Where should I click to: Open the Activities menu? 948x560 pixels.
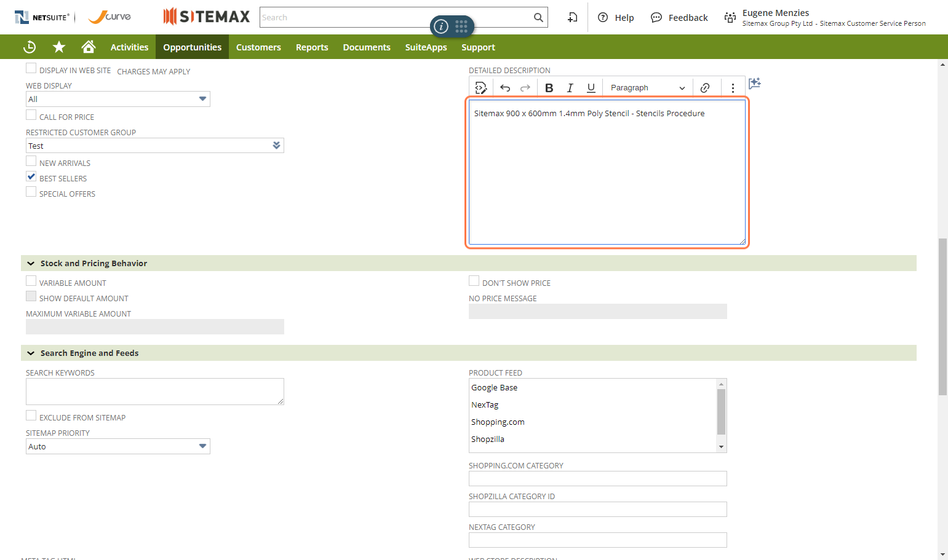pyautogui.click(x=129, y=47)
